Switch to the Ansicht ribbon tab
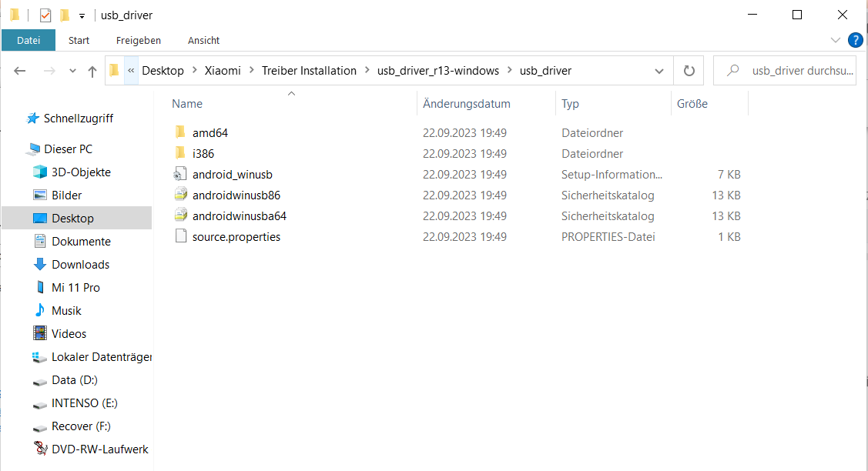The image size is (868, 471). tap(203, 40)
